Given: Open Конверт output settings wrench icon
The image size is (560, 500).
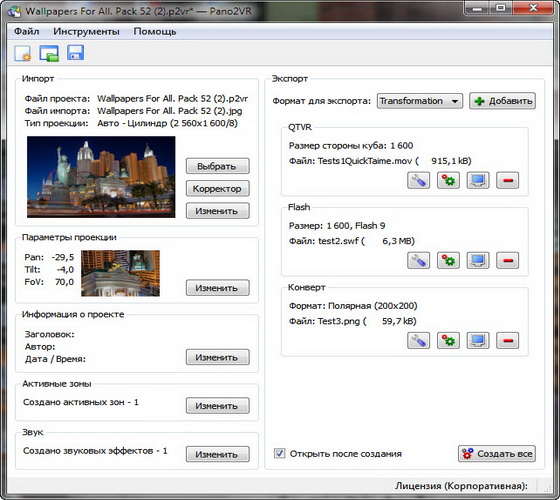Looking at the screenshot, I should pos(418,340).
